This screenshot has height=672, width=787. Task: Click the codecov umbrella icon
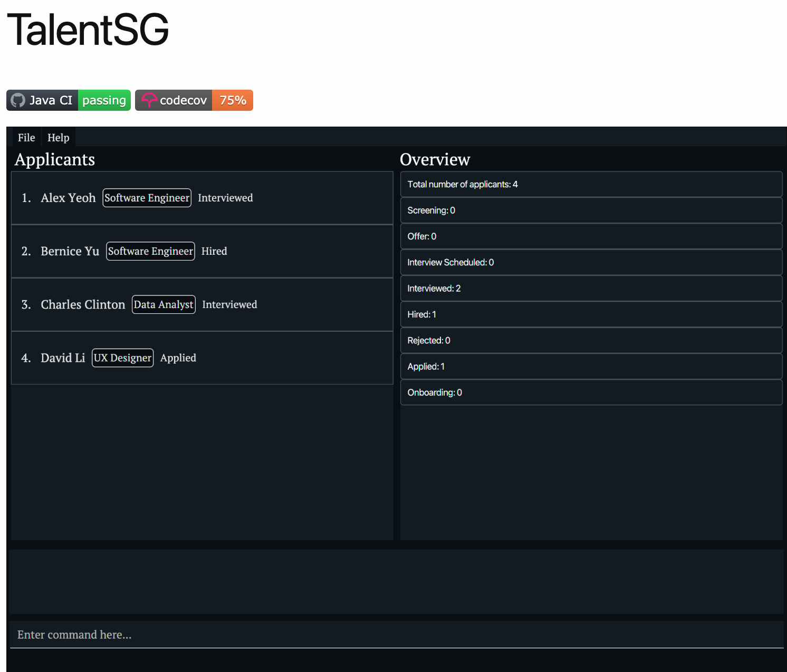coord(149,100)
